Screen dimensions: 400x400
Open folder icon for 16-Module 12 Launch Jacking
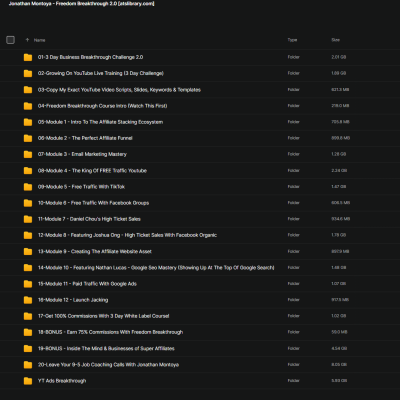tap(28, 300)
